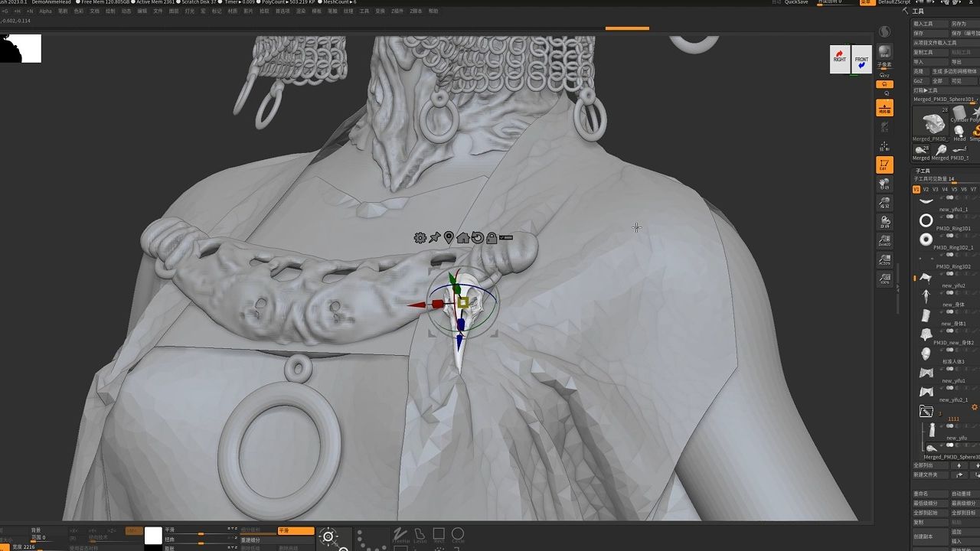Click the Frame mesh icon in right shelf

pyautogui.click(x=884, y=145)
